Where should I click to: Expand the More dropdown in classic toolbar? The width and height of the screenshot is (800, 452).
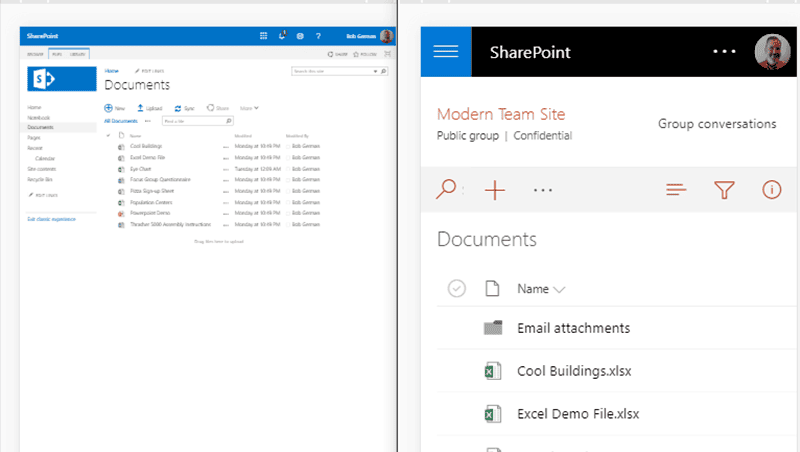(x=249, y=108)
